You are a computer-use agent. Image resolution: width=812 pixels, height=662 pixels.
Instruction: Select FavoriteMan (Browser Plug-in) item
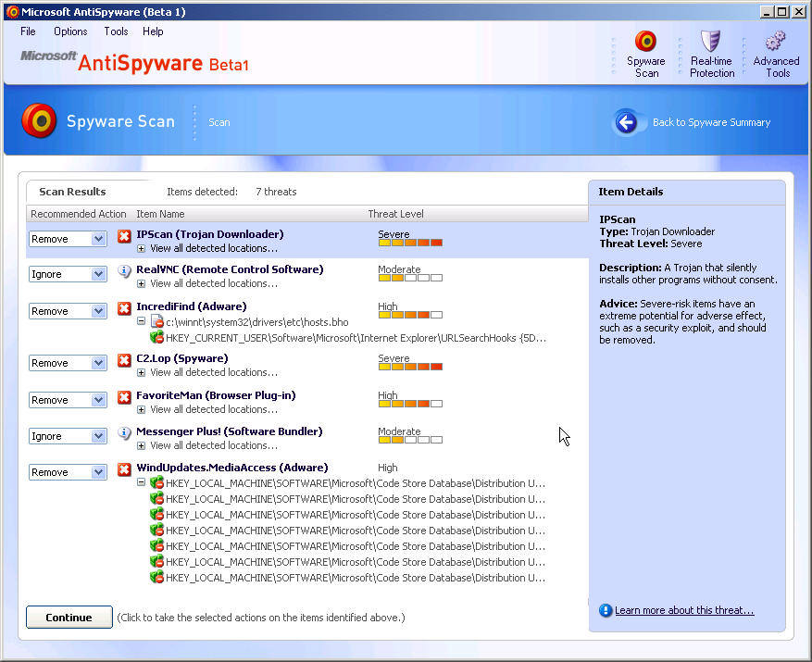(x=216, y=395)
